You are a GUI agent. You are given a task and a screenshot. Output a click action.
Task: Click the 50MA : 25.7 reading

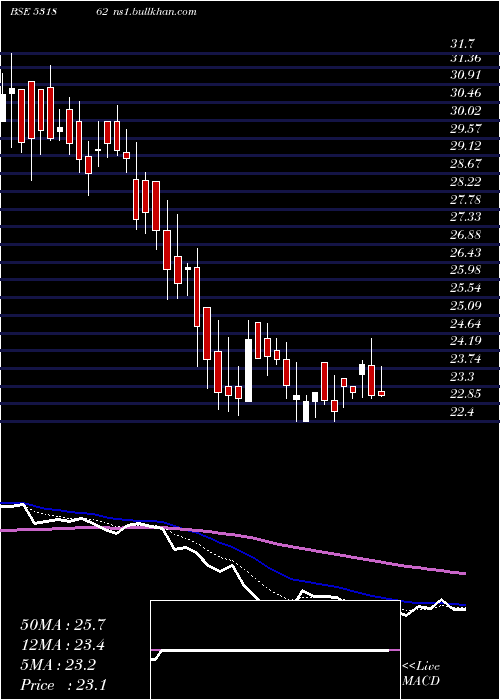click(x=63, y=625)
